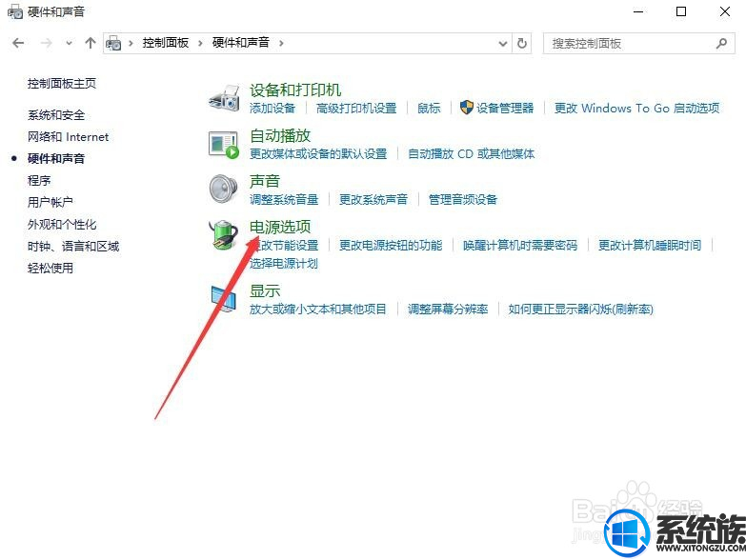The height and width of the screenshot is (560, 746).
Task: Open 显示 heading
Action: click(265, 290)
